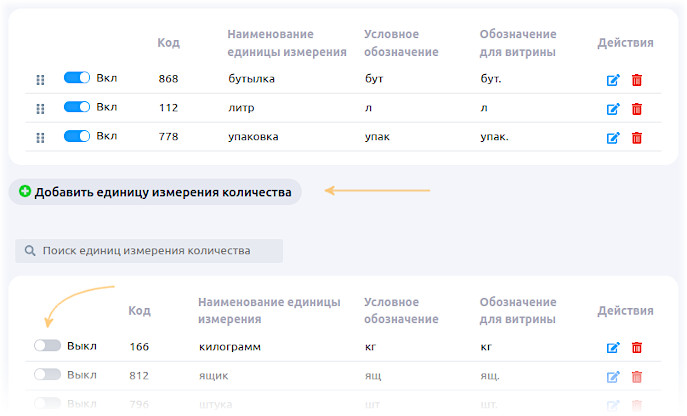The image size is (687, 416).
Task: Edit the ящик unit row
Action: point(613,377)
